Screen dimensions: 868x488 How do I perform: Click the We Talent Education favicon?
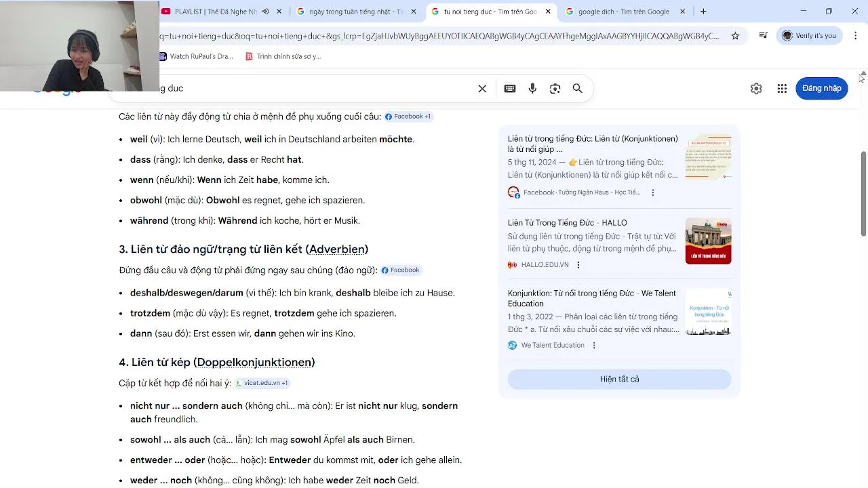(513, 346)
